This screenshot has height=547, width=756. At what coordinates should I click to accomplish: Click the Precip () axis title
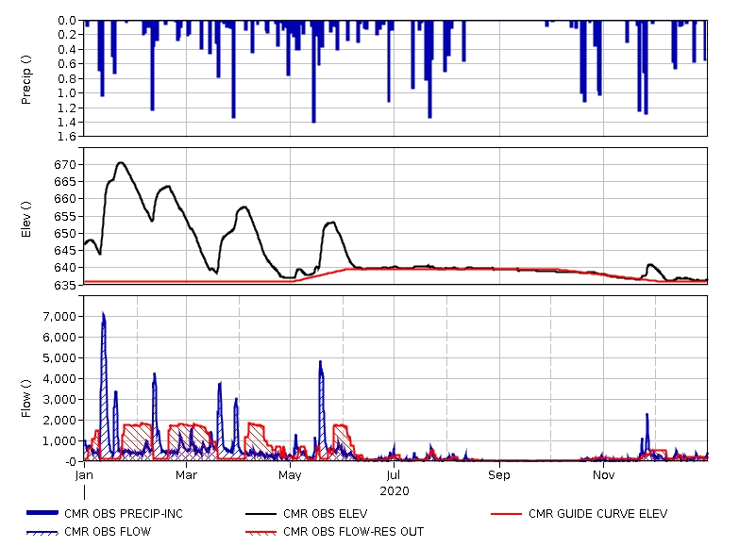(x=25, y=79)
